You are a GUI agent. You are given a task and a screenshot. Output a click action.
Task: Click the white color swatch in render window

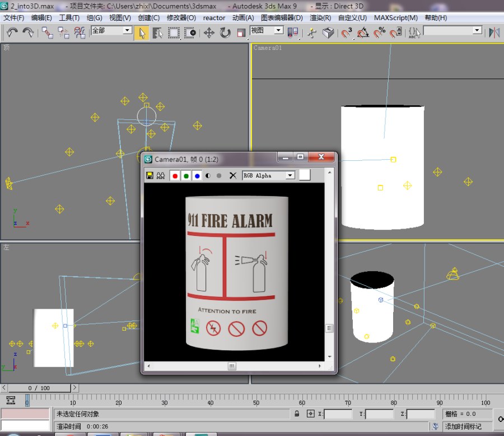click(x=304, y=175)
